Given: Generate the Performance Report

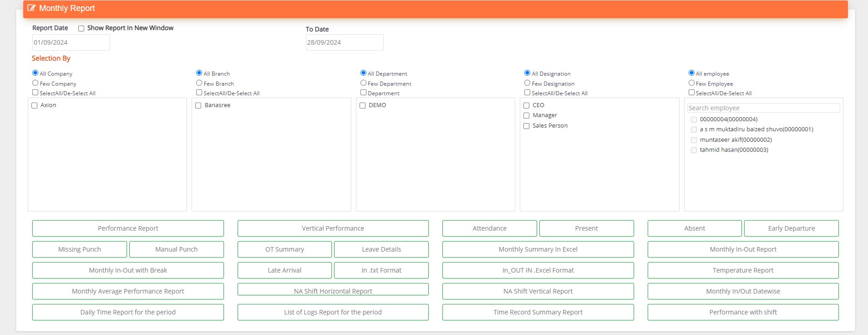Looking at the screenshot, I should click(x=128, y=228).
